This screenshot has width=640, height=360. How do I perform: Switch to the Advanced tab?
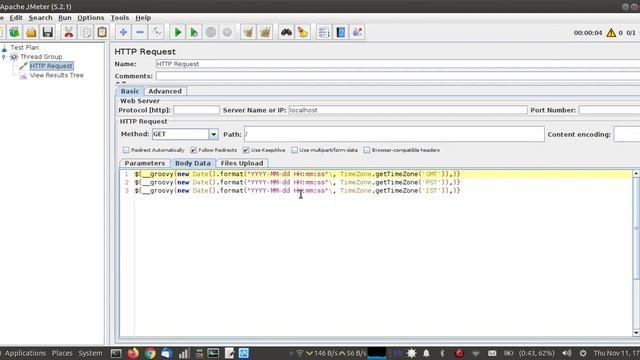coord(165,91)
